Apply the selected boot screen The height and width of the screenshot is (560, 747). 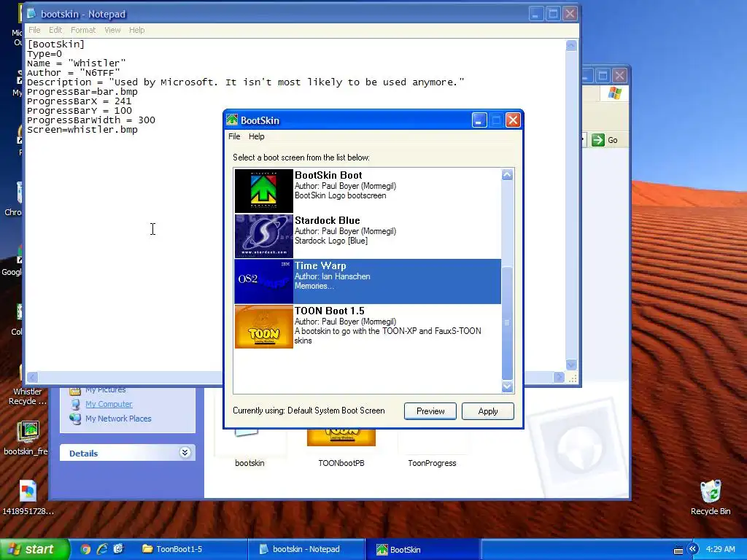click(x=488, y=411)
